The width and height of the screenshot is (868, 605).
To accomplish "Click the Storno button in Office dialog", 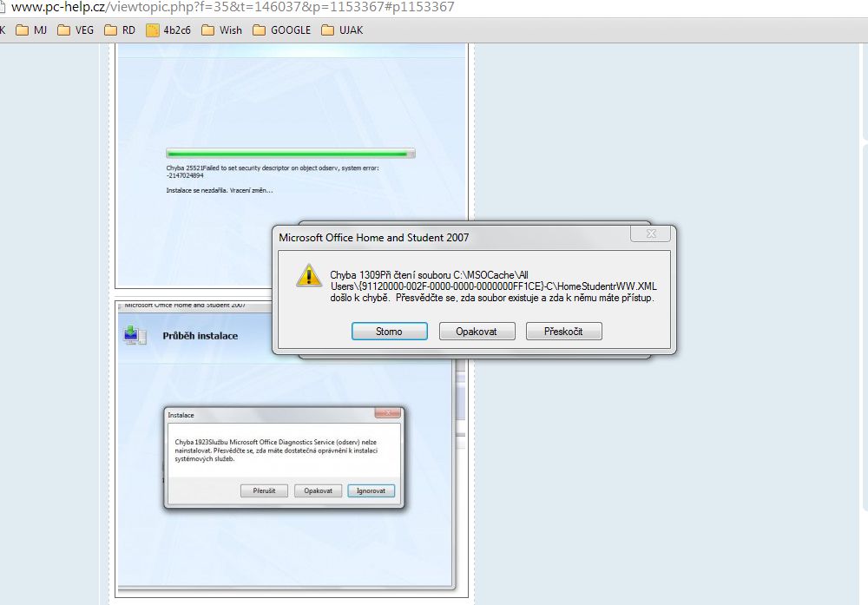I will click(389, 331).
